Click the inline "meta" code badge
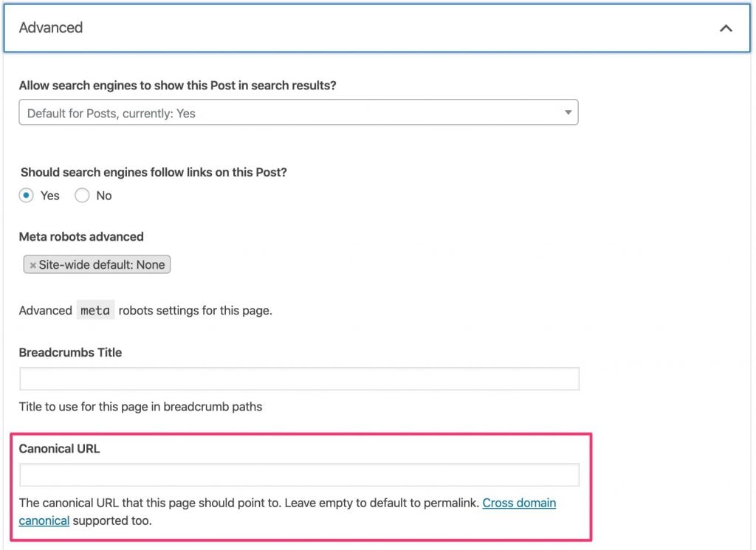This screenshot has width=756, height=550. pyautogui.click(x=95, y=310)
